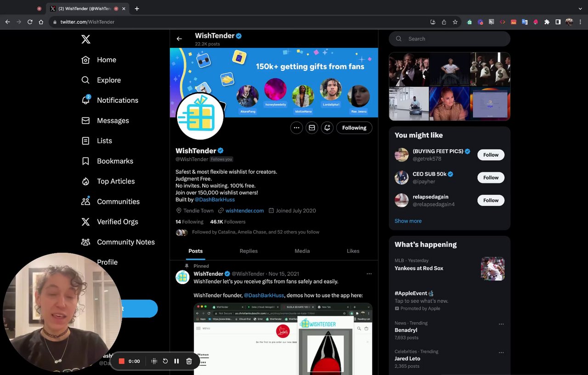This screenshot has height=375, width=588.
Task: Click @DashBarkHuss mention in pinned post
Action: pyautogui.click(x=264, y=296)
